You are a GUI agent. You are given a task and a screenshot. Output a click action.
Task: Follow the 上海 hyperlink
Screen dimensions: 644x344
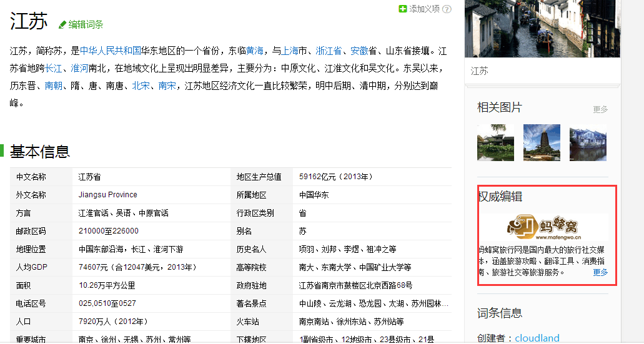pos(290,51)
